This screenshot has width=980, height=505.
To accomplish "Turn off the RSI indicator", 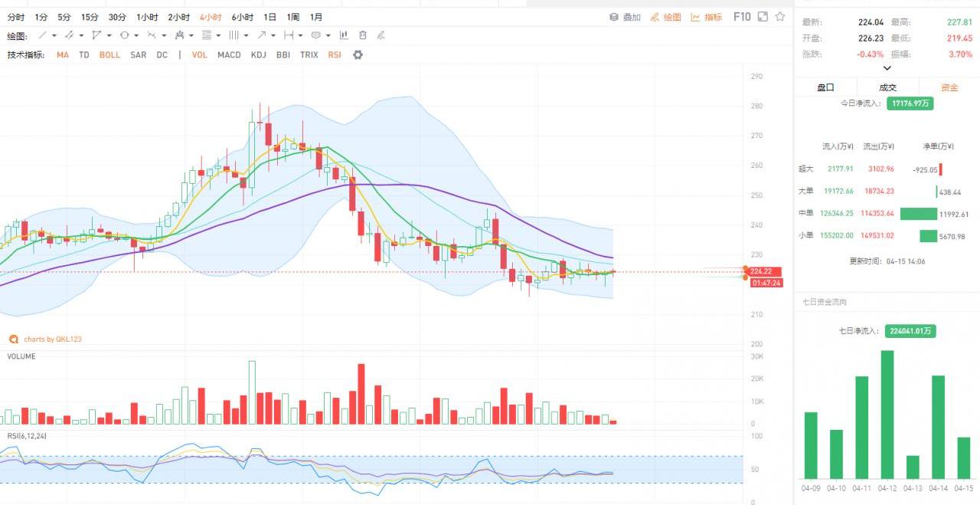I will [335, 55].
